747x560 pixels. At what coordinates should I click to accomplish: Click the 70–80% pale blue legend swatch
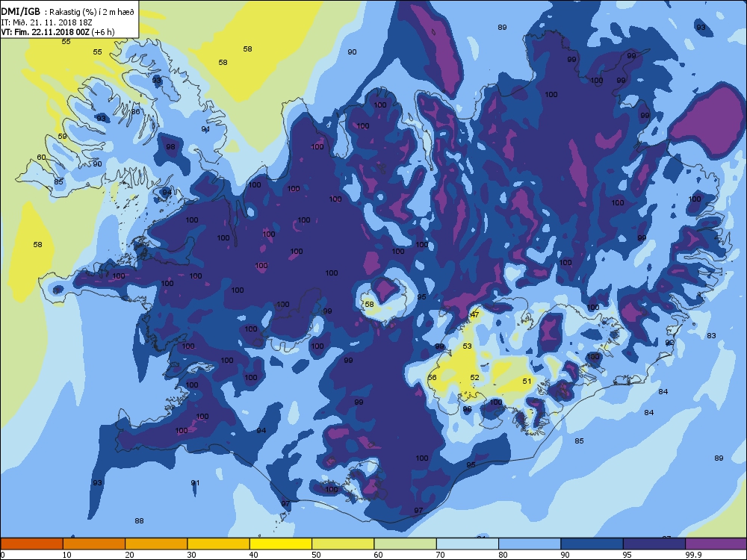[x=468, y=544]
